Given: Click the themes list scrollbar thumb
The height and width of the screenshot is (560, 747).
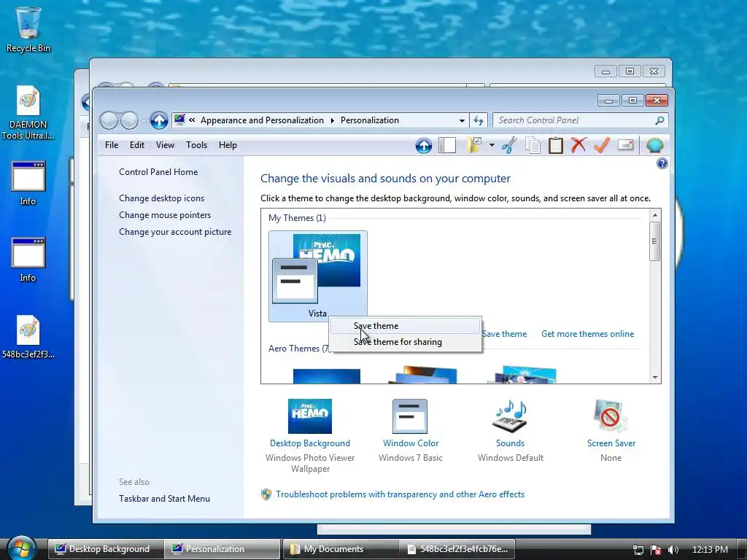Looking at the screenshot, I should [655, 241].
